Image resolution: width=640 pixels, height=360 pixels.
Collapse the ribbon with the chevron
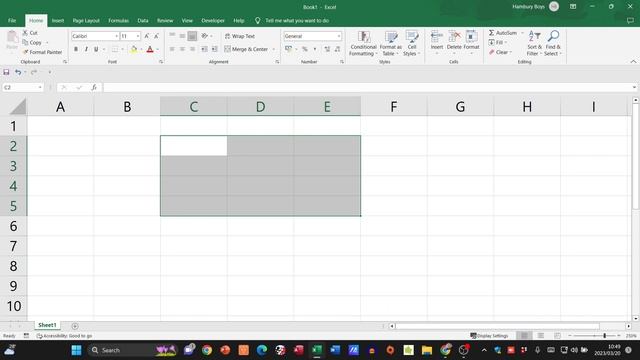[x=633, y=62]
